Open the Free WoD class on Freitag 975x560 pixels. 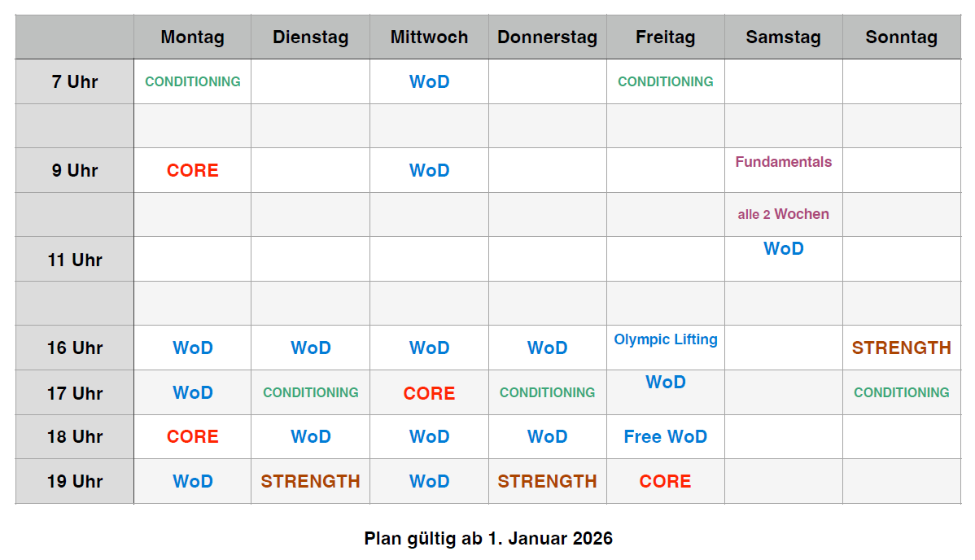666,436
